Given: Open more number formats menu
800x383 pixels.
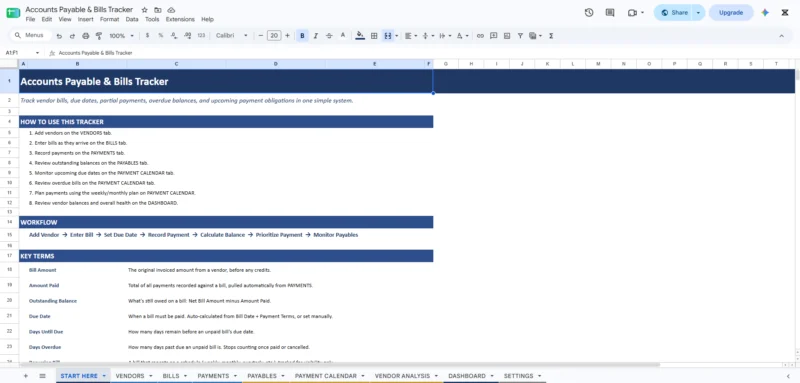Looking at the screenshot, I should coord(201,36).
